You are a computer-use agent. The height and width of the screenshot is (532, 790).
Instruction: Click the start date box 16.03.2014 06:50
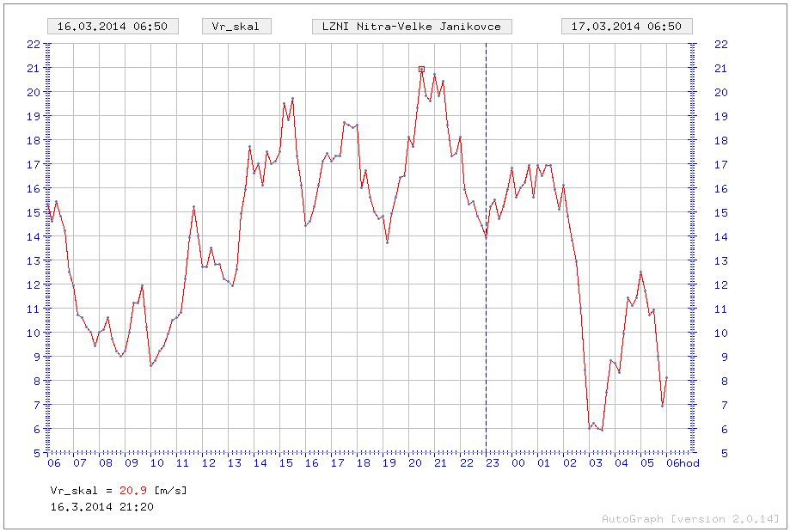click(112, 26)
